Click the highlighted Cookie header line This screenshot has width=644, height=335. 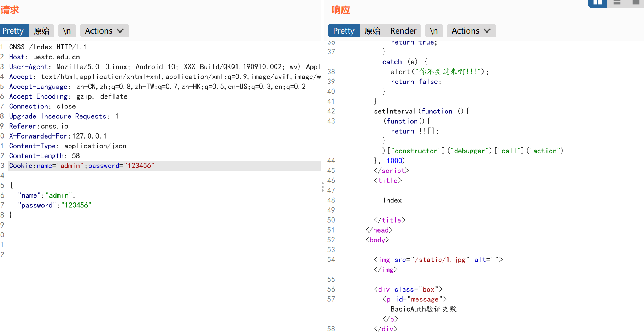[x=164, y=166]
